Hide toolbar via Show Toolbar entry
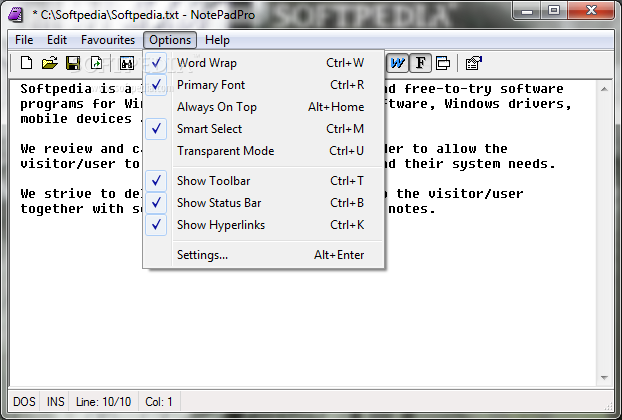The image size is (622, 420). (264, 181)
